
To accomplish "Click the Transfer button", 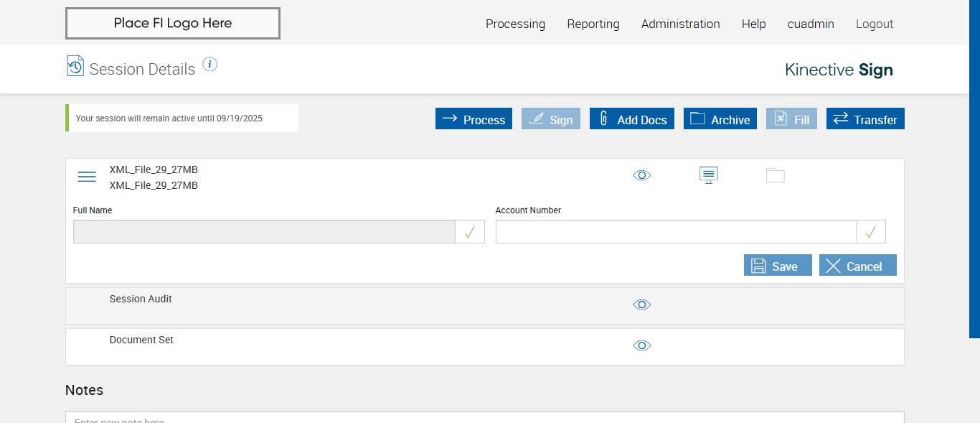I will 865,119.
